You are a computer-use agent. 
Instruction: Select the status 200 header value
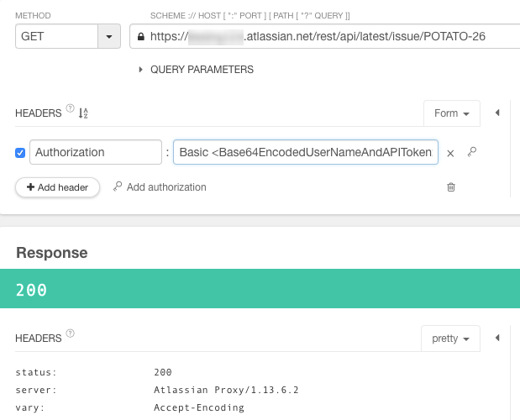click(163, 372)
